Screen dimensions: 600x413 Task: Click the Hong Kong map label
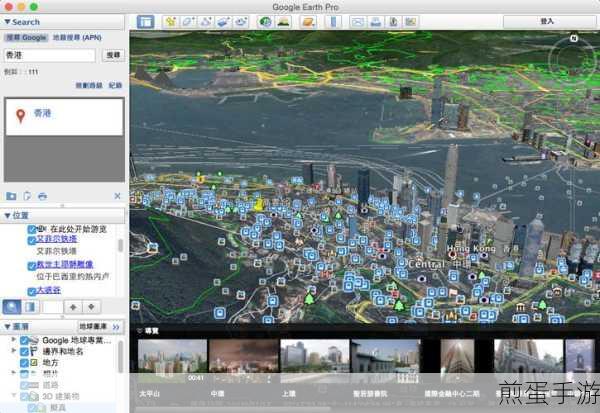(x=471, y=249)
